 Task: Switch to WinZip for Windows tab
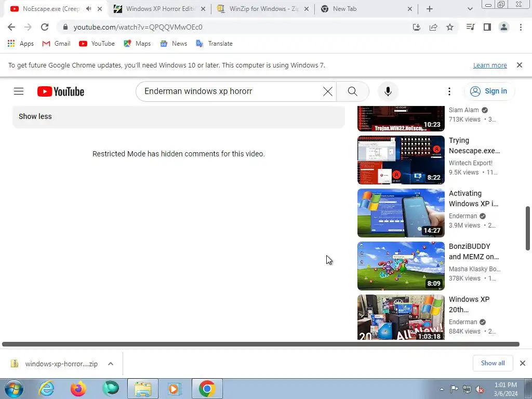(263, 9)
